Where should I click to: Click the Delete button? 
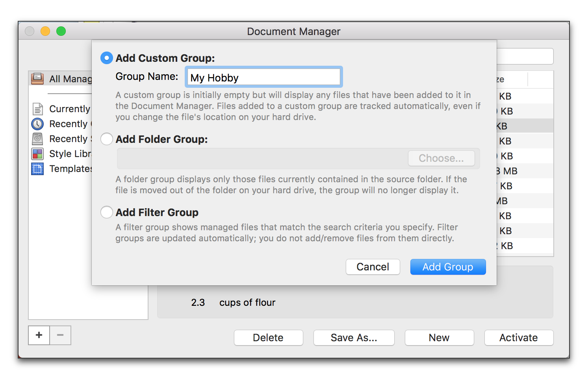268,338
